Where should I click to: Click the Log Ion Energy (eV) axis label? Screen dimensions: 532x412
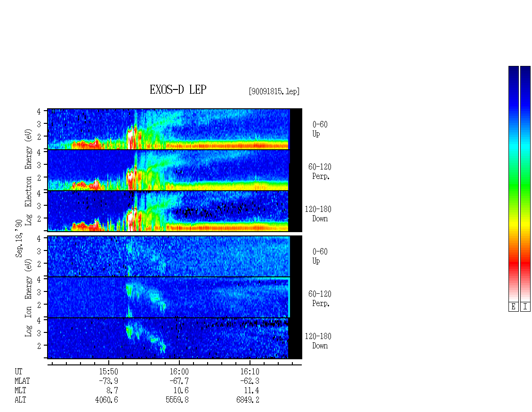[29, 298]
